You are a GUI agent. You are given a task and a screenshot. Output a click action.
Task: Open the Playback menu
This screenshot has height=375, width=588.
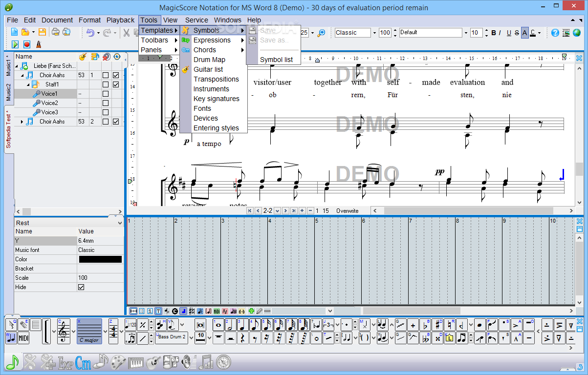(120, 20)
